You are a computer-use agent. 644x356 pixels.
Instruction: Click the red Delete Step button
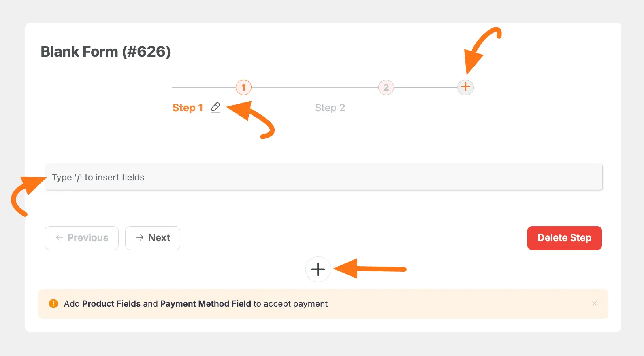tap(564, 238)
